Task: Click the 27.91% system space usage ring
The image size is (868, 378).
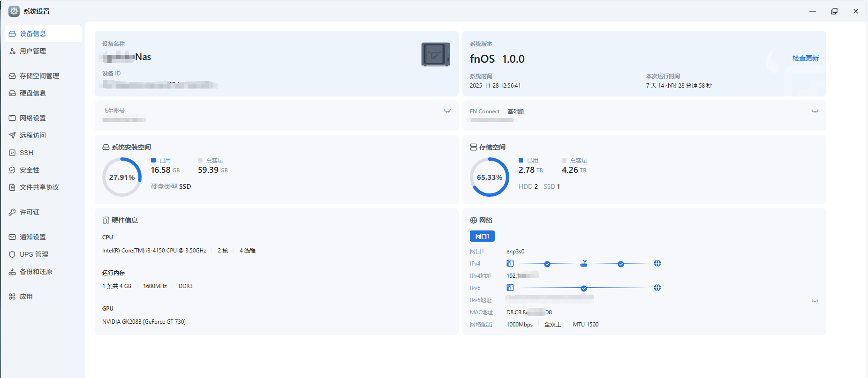Action: click(122, 177)
